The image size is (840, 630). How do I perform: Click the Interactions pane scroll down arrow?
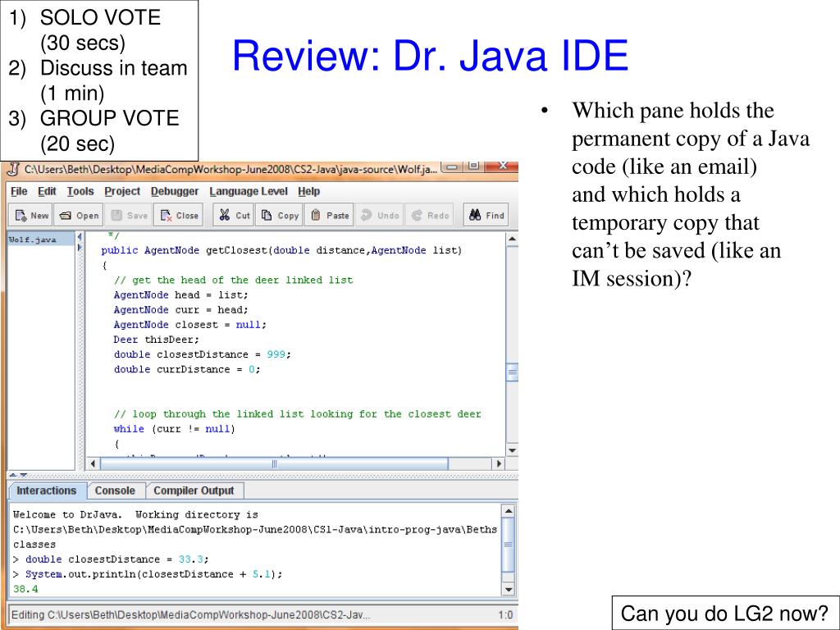click(x=509, y=590)
